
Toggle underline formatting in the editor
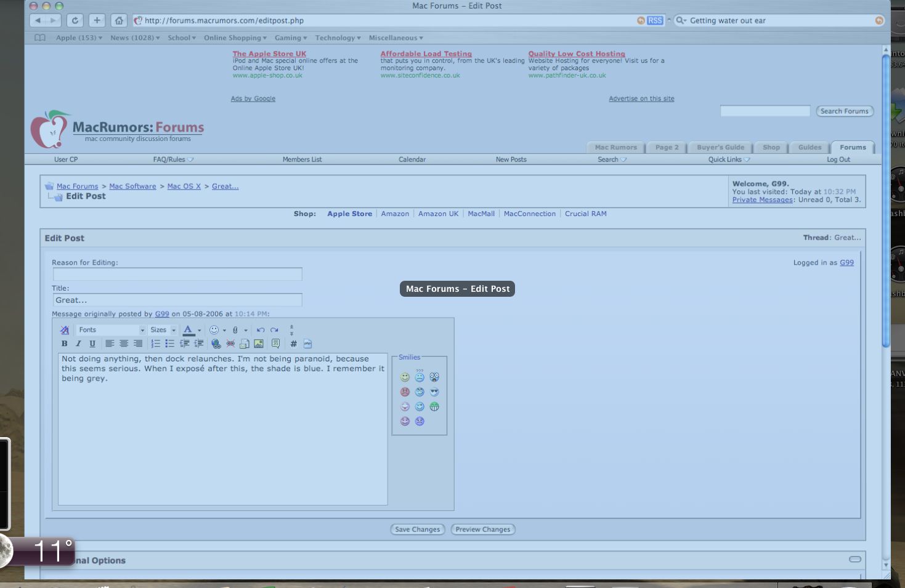pos(92,344)
